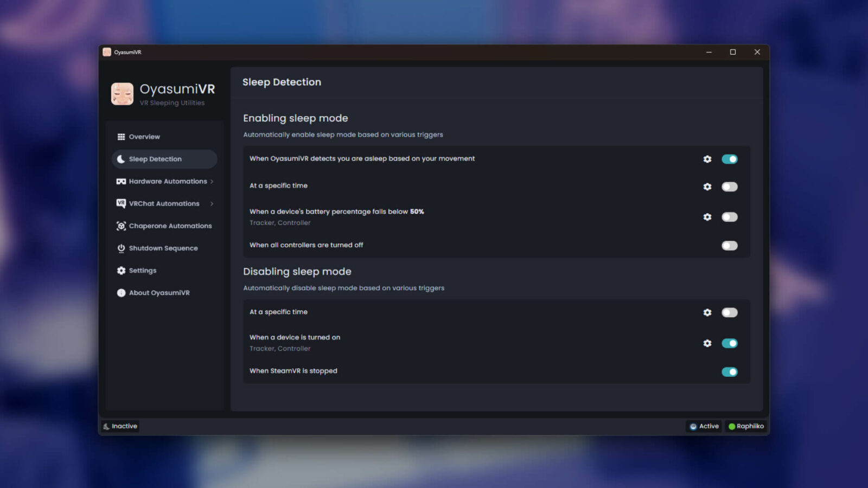Click the OyasumiVR logo avatar in sidebar
The width and height of the screenshot is (868, 488).
pyautogui.click(x=122, y=94)
